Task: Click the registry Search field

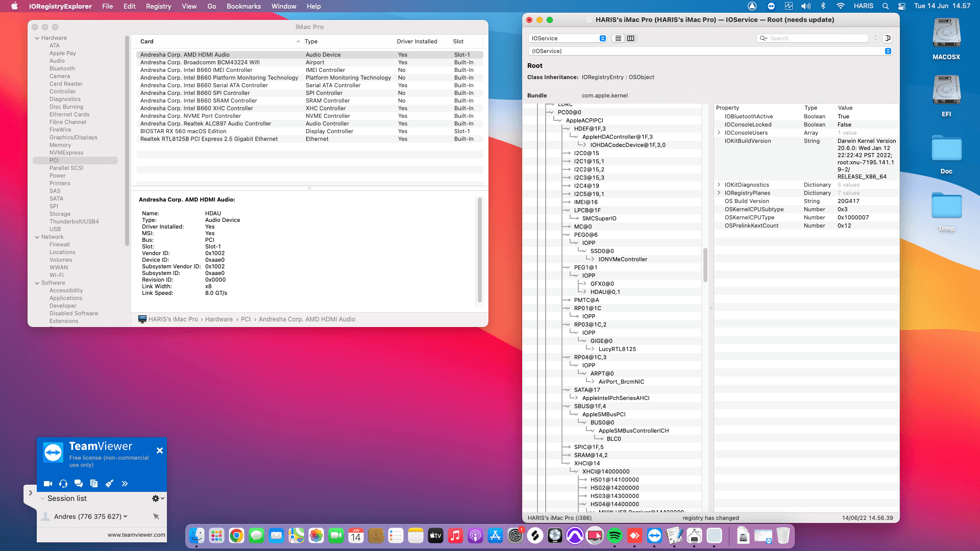Action: (817, 38)
